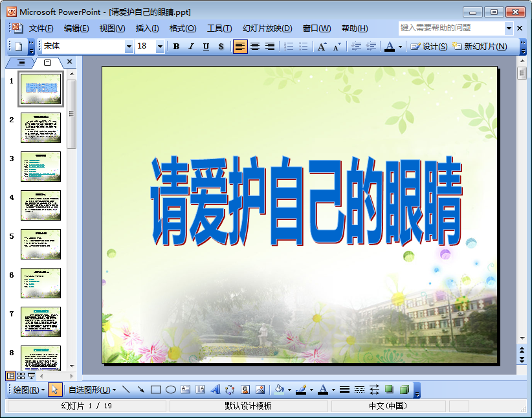The width and height of the screenshot is (532, 418).
Task: Toggle Italic formatting
Action: 191,47
